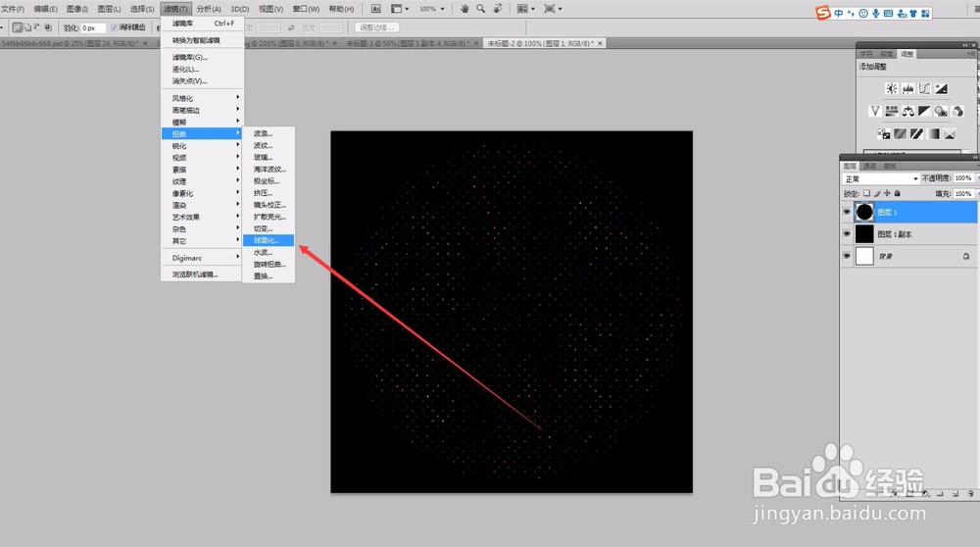Click the 羽化 feather input field
980x547 pixels.
(x=93, y=27)
